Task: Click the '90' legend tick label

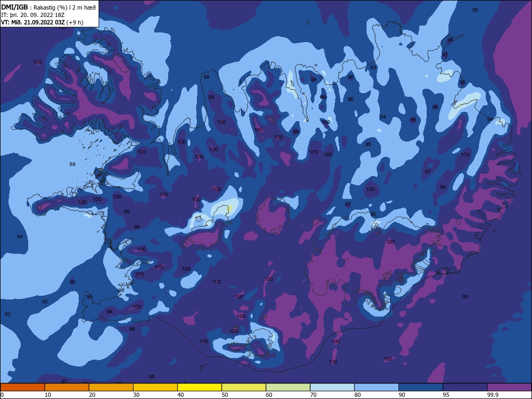Action: (402, 395)
